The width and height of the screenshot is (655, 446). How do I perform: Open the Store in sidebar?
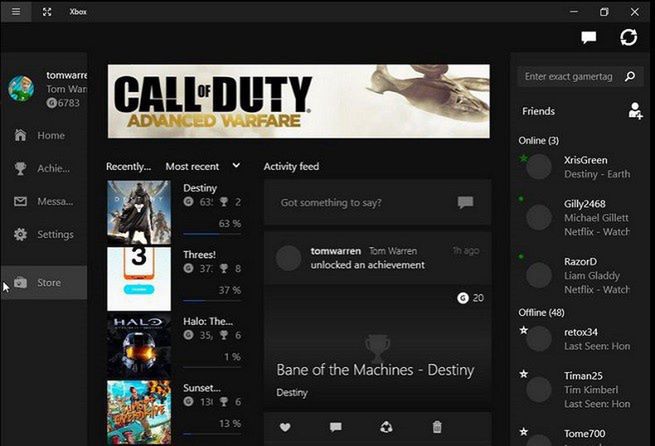(x=44, y=282)
